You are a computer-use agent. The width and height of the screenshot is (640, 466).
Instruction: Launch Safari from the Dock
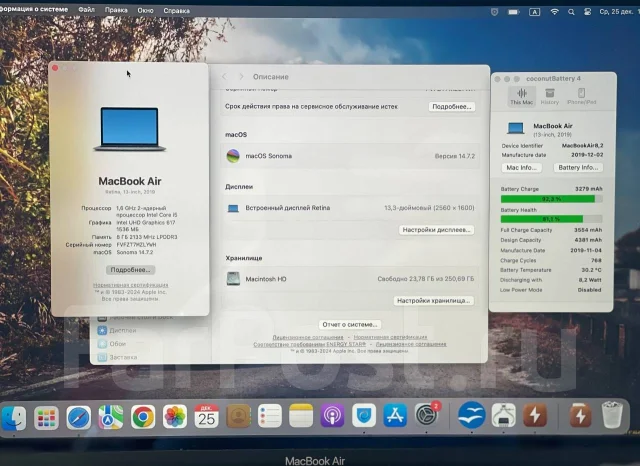click(78, 418)
